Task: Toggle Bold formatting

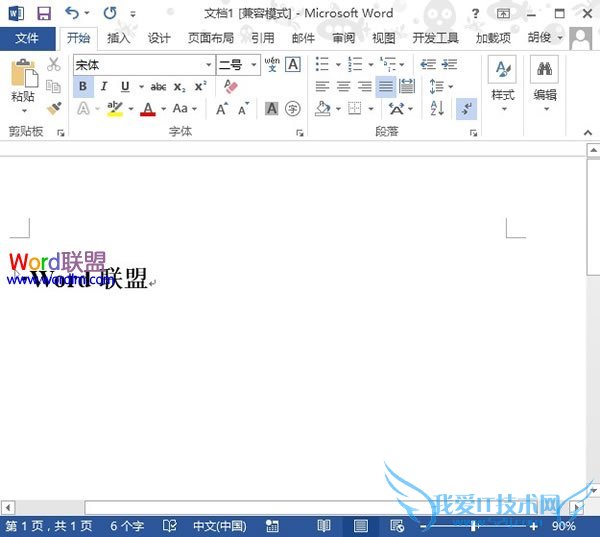Action: (x=83, y=87)
